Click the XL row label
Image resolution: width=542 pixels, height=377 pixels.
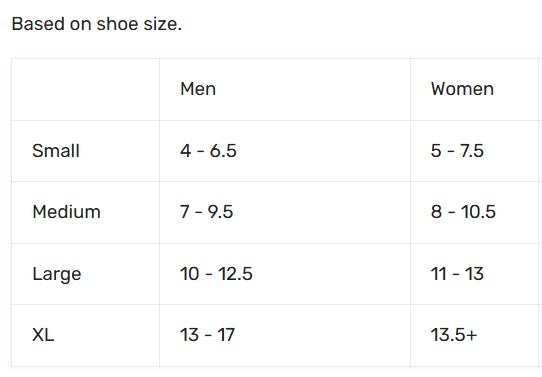pyautogui.click(x=43, y=334)
